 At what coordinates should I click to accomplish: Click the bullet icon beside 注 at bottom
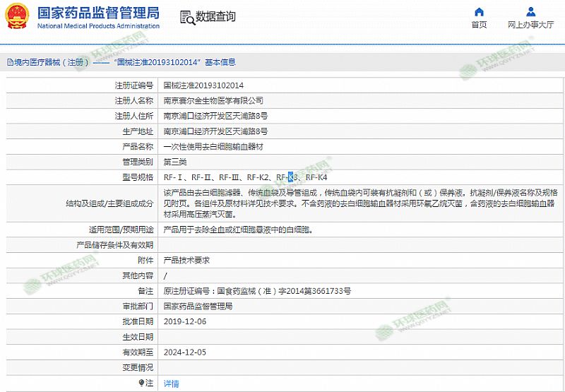(x=140, y=383)
